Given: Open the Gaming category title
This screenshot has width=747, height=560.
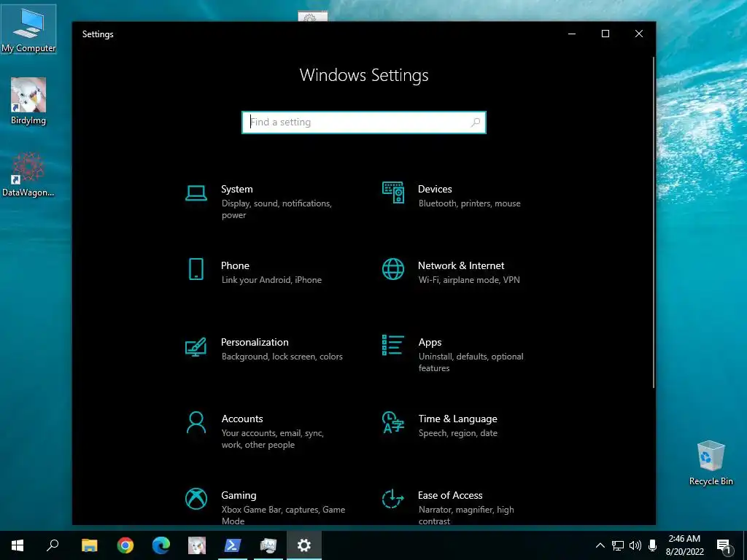Looking at the screenshot, I should click(x=239, y=496).
